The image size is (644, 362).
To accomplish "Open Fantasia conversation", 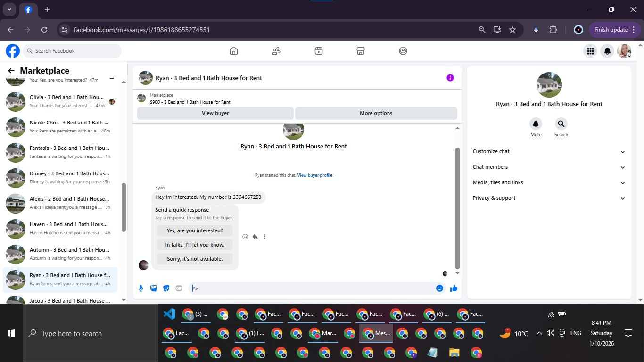I will click(x=60, y=152).
